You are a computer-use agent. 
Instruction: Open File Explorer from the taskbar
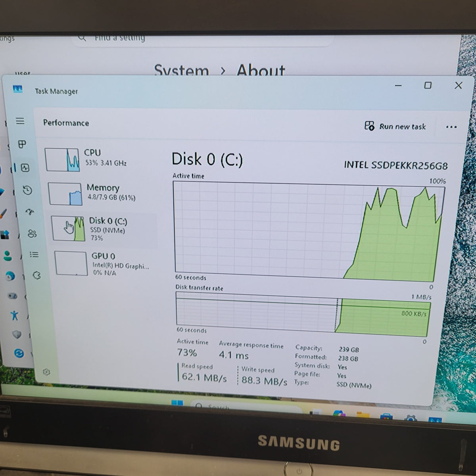pyautogui.click(x=363, y=416)
